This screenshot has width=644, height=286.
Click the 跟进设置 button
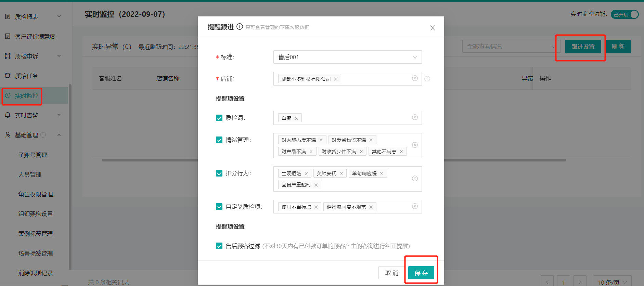pos(583,47)
